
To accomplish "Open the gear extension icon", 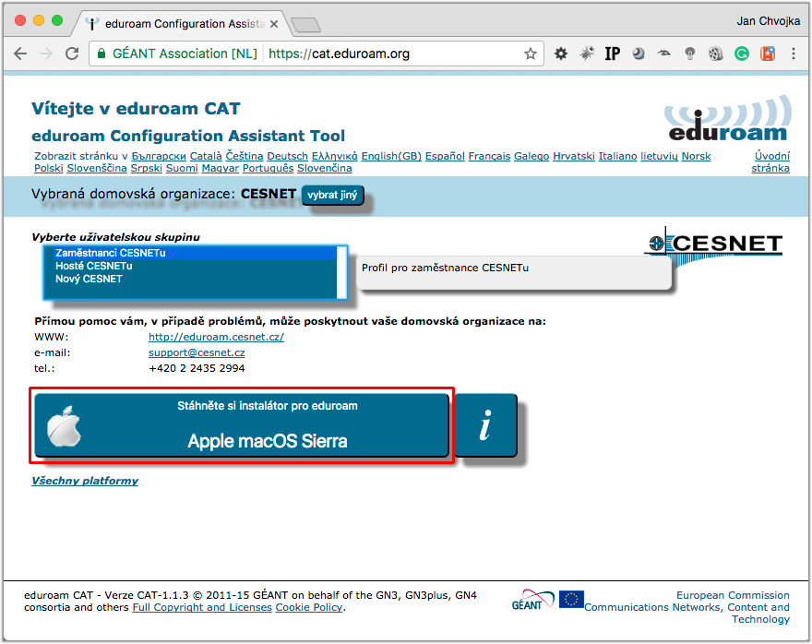I will click(561, 54).
